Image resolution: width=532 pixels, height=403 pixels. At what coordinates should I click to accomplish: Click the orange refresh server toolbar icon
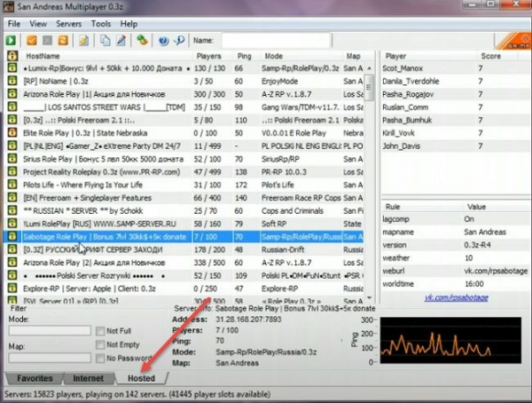[x=63, y=41]
